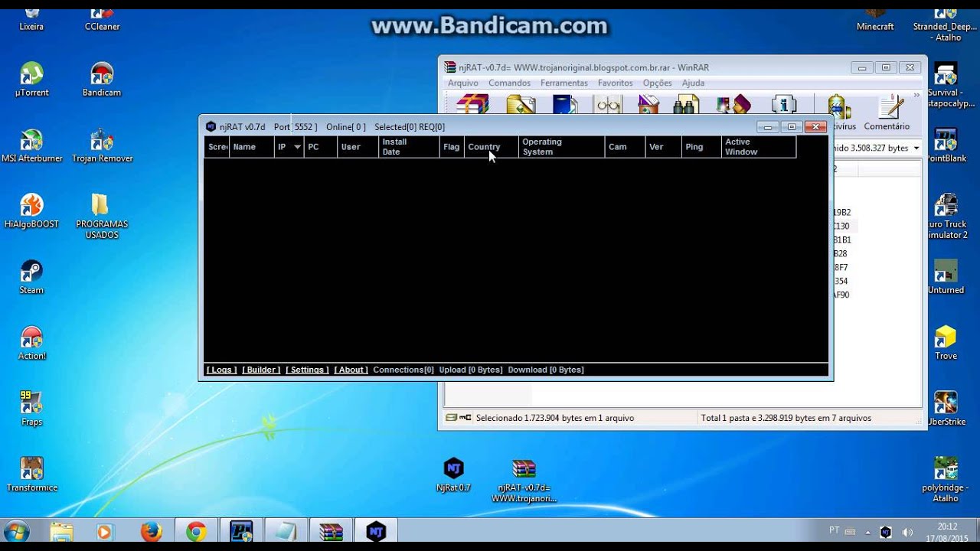980x551 pixels.
Task: Open PointBlank desktop icon
Action: pos(946,145)
